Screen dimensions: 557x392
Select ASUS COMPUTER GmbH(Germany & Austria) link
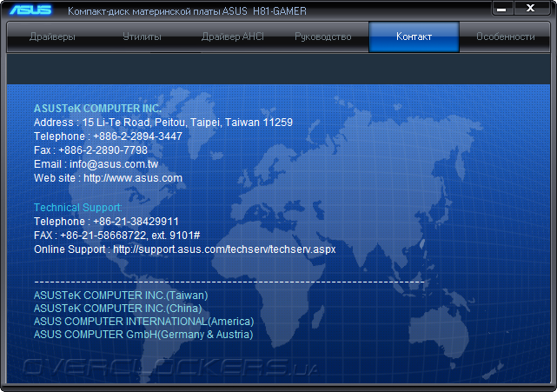point(143,335)
